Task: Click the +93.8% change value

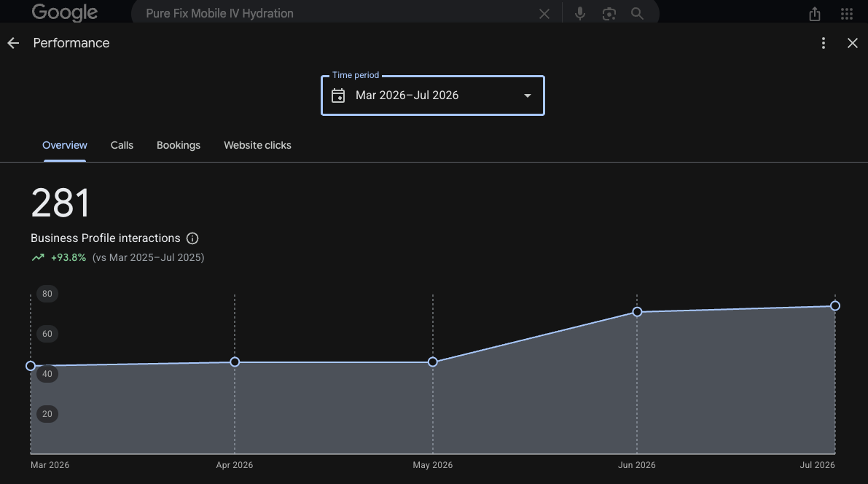Action: pos(68,257)
